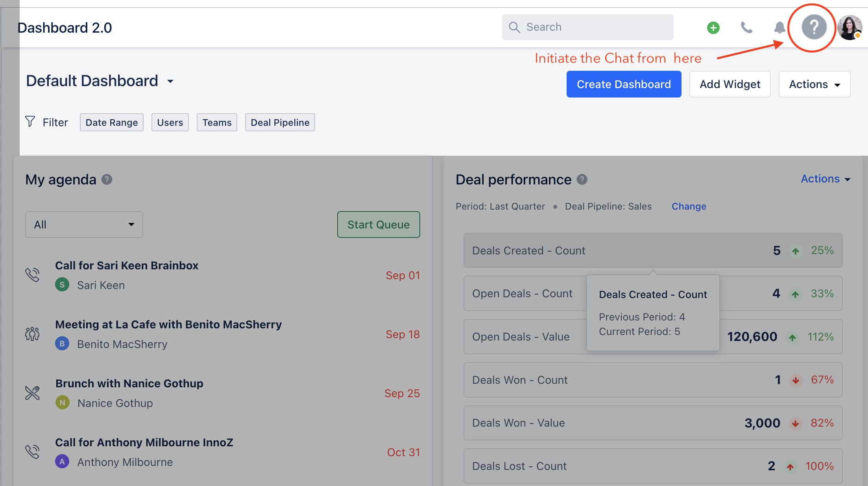Click the 120,600 open deals value
Screen dimensions: 868x486
point(752,337)
